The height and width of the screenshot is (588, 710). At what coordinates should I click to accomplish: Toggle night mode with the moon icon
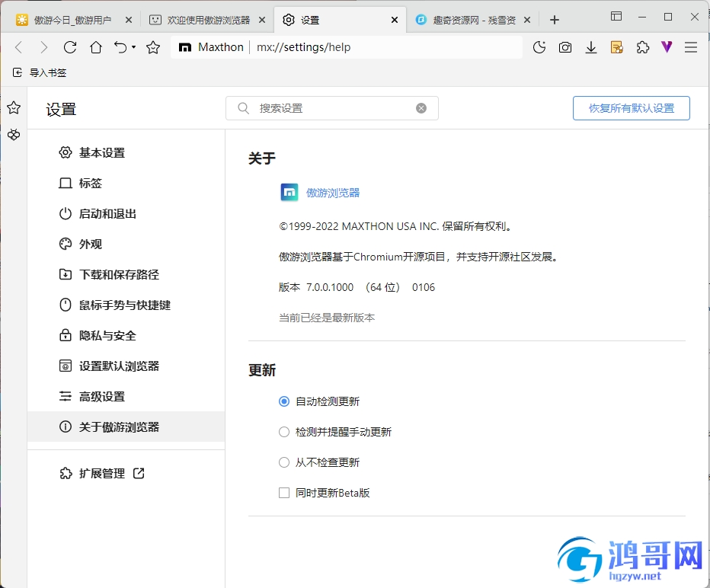[539, 47]
